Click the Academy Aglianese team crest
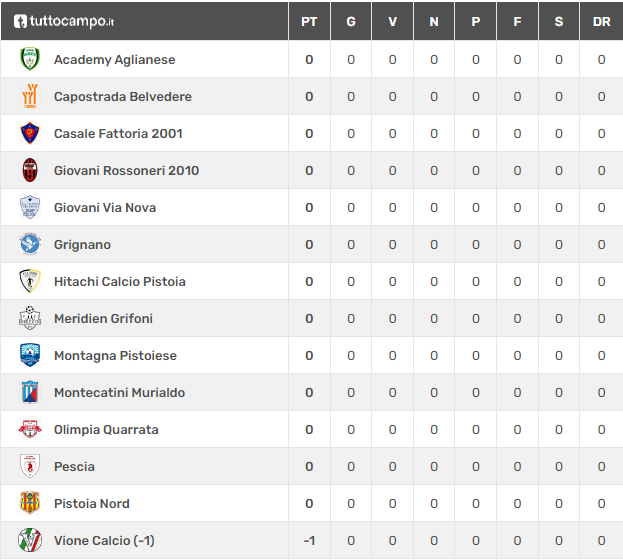The image size is (623, 560). click(x=30, y=59)
